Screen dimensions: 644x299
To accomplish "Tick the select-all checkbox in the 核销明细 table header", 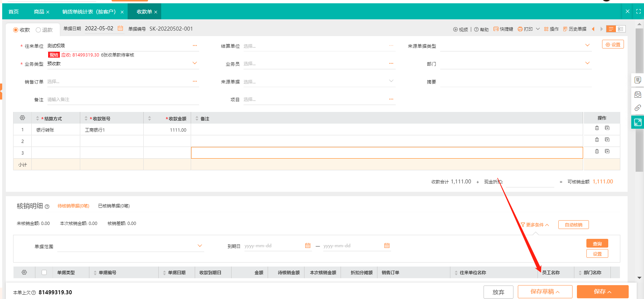I will tap(44, 272).
